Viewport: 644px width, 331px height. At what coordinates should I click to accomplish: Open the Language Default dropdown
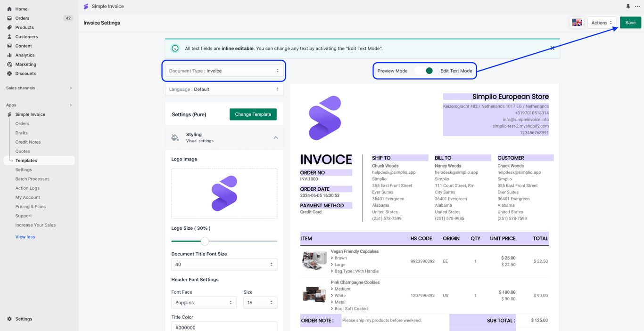(224, 89)
